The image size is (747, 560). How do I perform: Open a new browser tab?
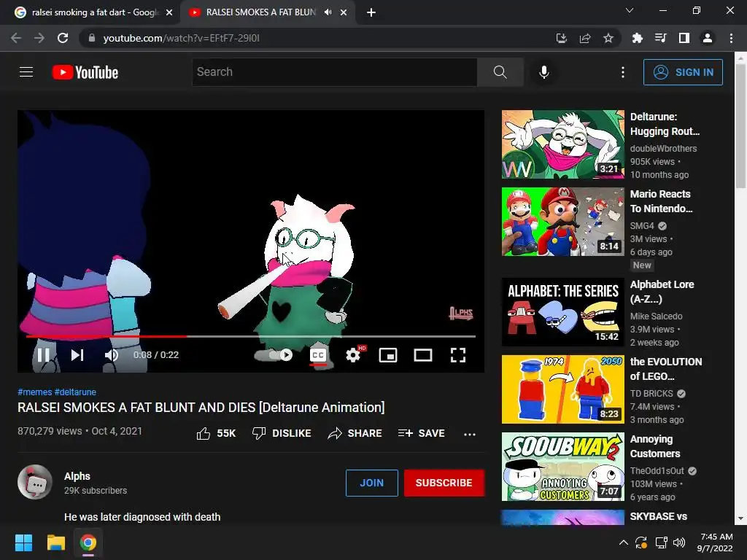tap(371, 13)
